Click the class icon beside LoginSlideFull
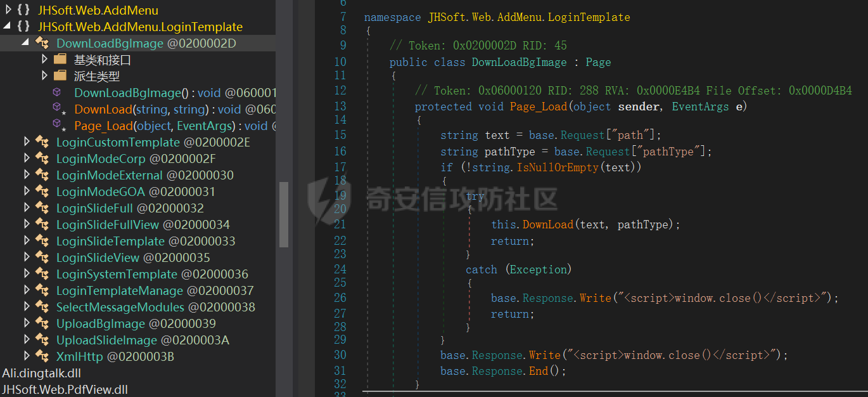868x397 pixels. [x=42, y=208]
